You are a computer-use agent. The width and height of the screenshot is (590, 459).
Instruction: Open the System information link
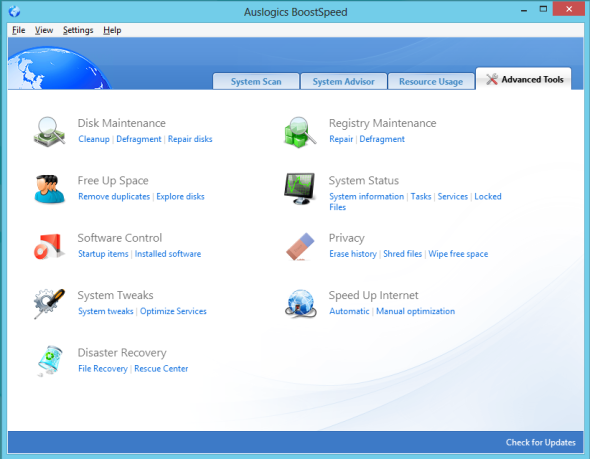point(366,196)
